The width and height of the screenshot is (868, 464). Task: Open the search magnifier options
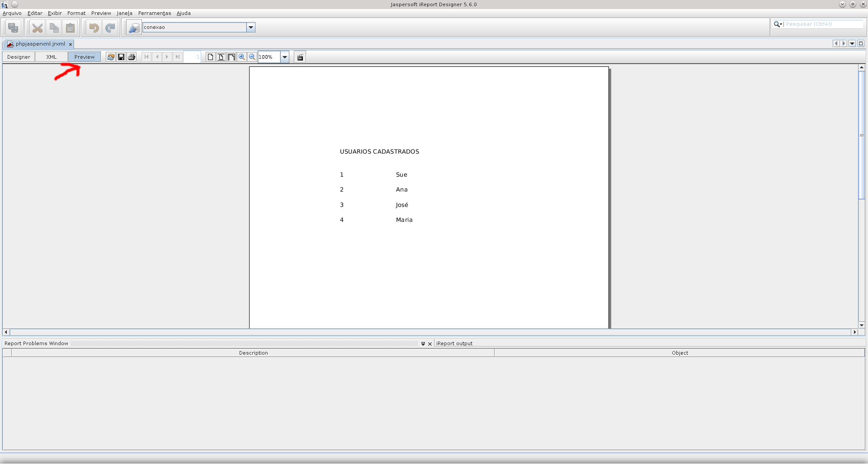(x=778, y=24)
